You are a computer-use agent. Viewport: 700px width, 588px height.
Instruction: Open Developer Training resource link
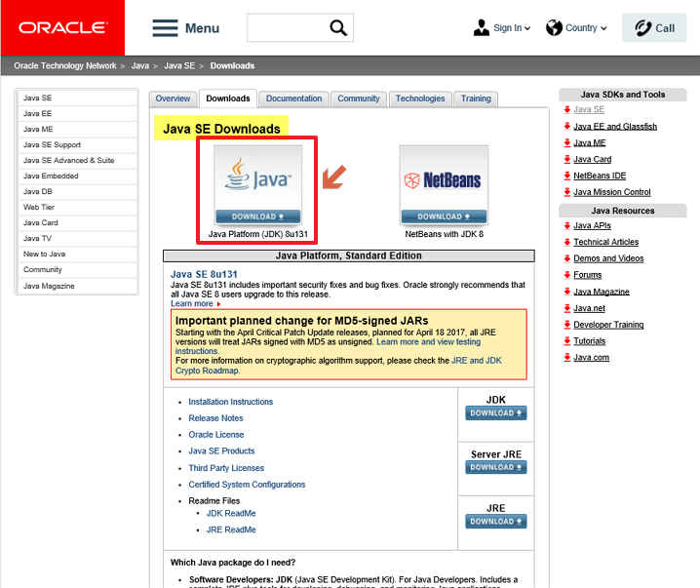click(x=608, y=325)
